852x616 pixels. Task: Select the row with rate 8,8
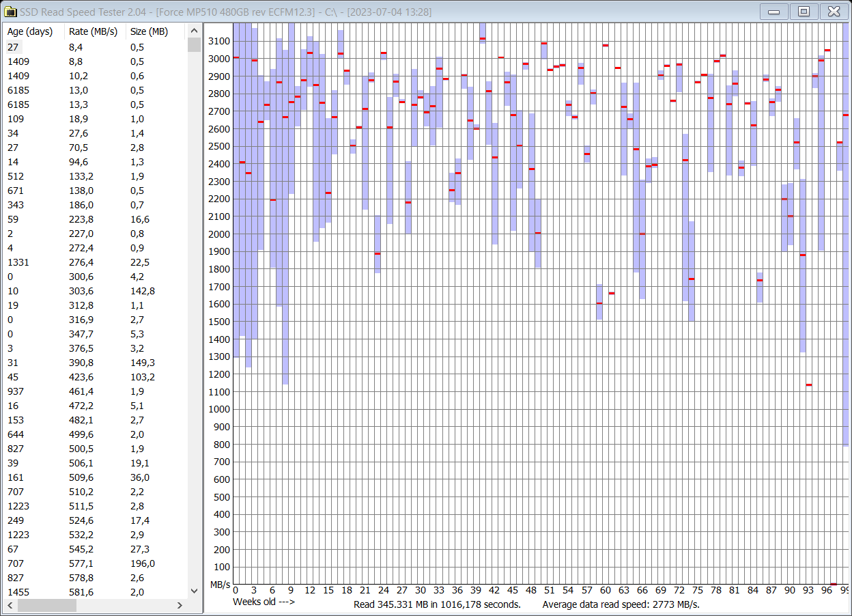95,61
